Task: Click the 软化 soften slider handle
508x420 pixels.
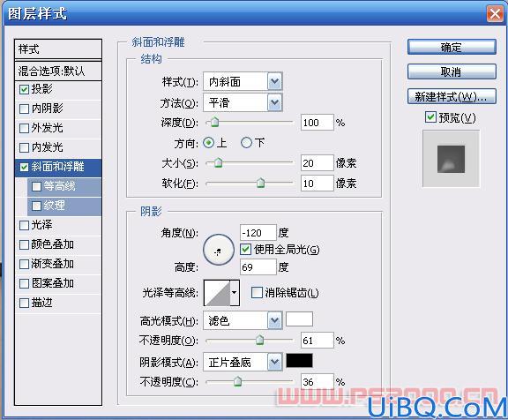Action: point(260,184)
